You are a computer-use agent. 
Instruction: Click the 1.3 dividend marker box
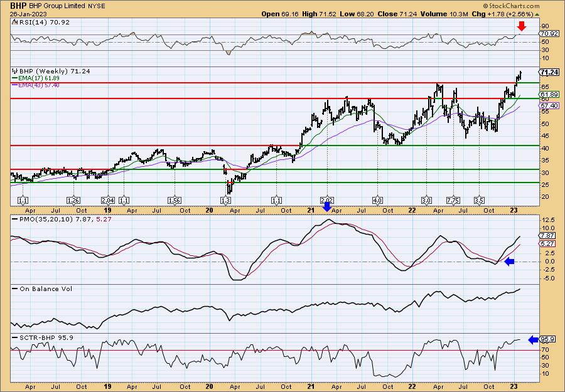click(226, 200)
